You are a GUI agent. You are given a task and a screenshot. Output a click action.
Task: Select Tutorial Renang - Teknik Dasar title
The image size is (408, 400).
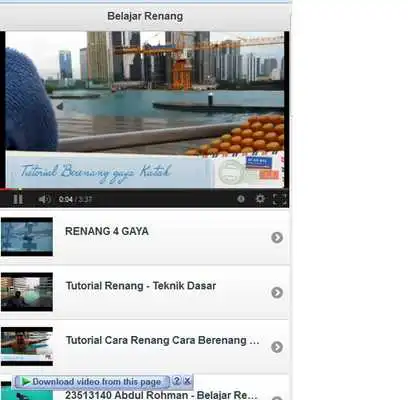(x=141, y=286)
